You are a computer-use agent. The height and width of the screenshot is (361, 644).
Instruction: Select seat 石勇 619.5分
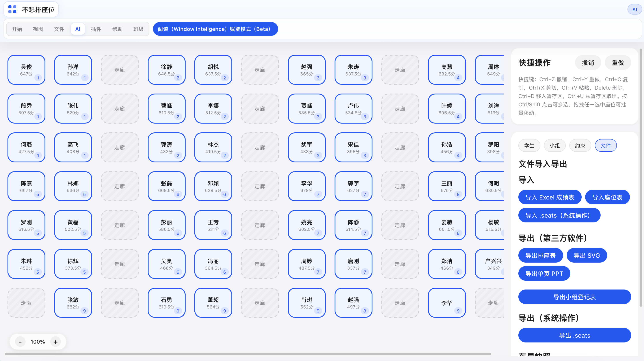[x=166, y=303]
